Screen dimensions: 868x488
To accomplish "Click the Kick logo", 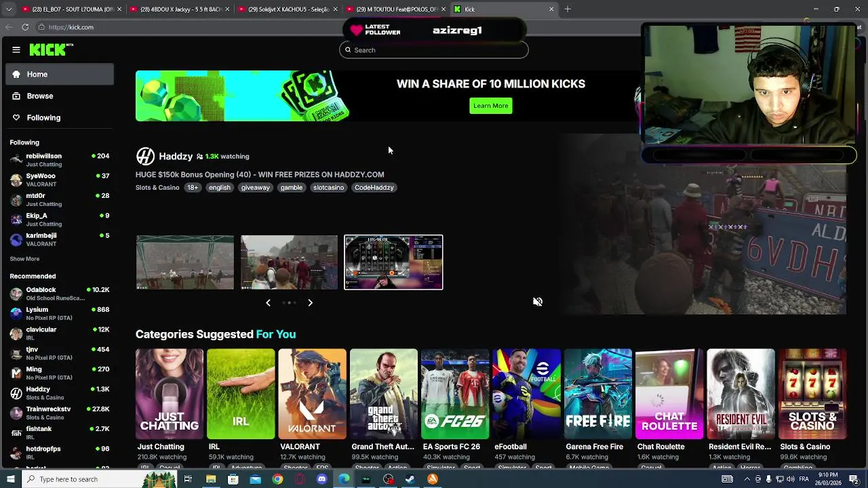I will pos(51,49).
